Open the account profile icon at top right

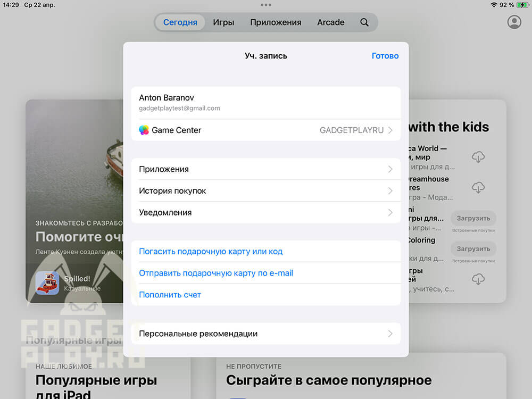(514, 22)
